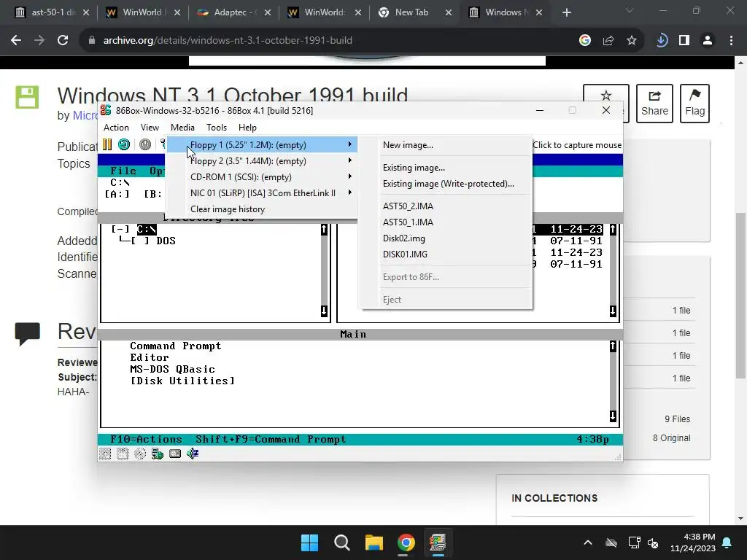
Task: Select Command Prompt in Main list
Action: [x=176, y=346]
